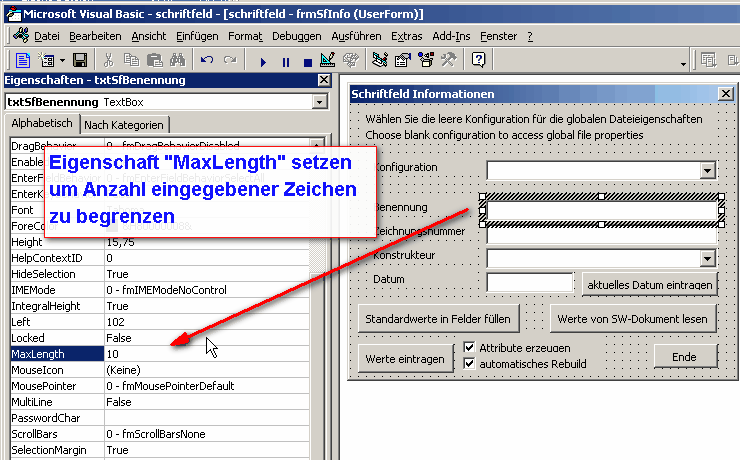
Task: Click the Cut scissors icon
Action: pyautogui.click(x=109, y=60)
